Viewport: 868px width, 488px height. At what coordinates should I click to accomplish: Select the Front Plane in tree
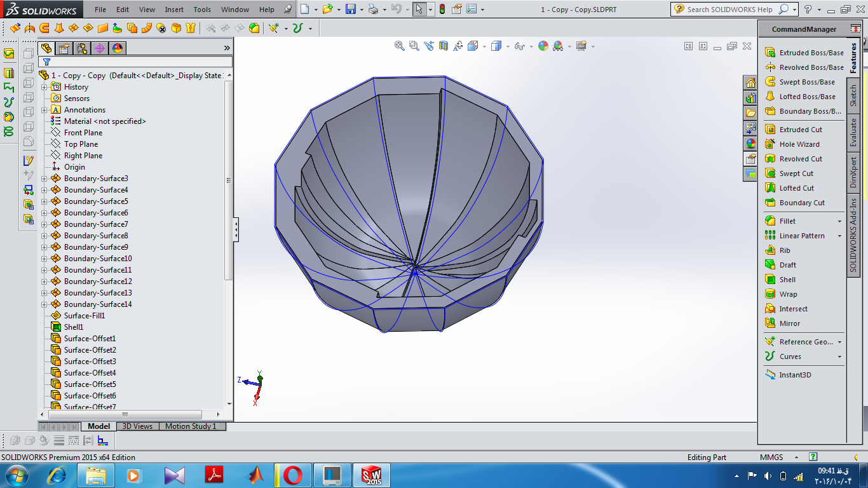(x=83, y=133)
